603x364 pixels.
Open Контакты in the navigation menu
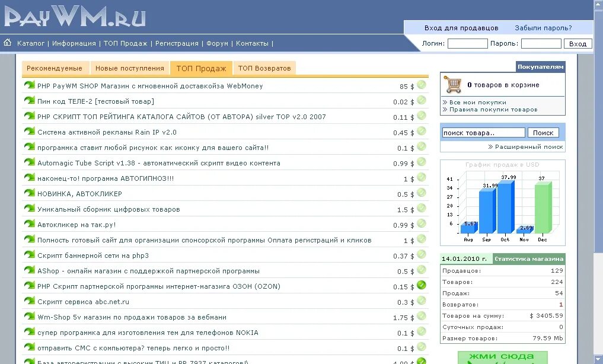coord(252,43)
